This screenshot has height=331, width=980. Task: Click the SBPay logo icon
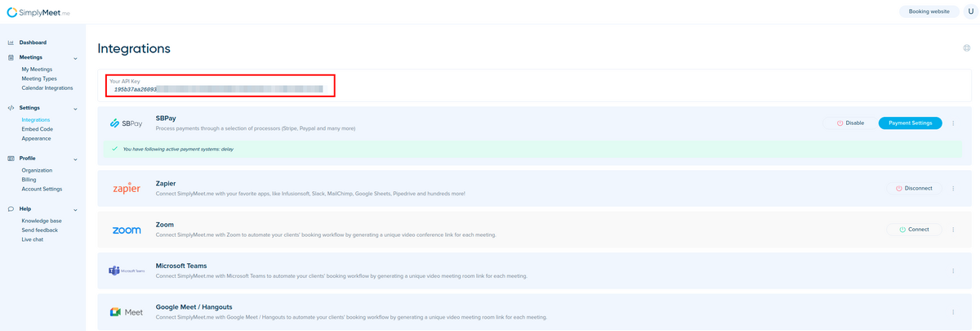pos(127,123)
